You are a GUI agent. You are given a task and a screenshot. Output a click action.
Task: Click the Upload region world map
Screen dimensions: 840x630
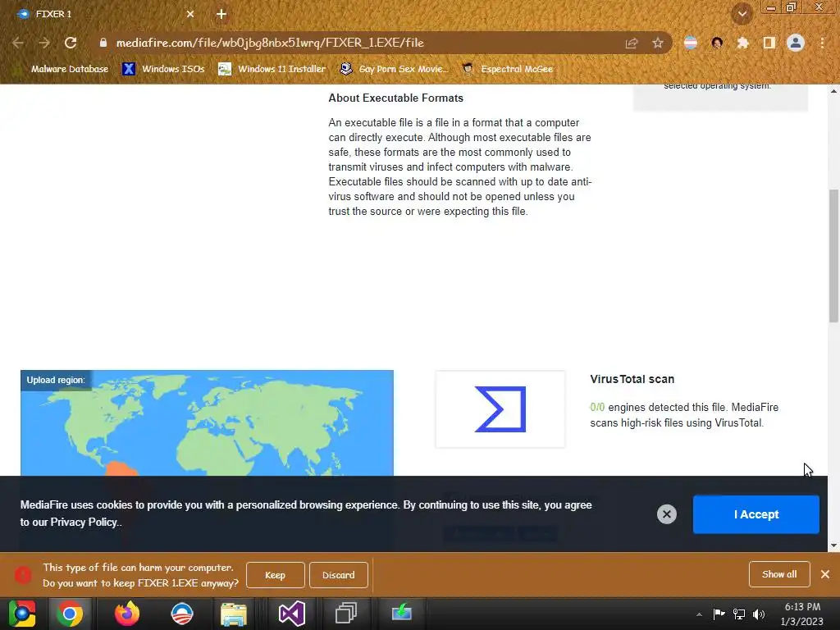point(207,422)
